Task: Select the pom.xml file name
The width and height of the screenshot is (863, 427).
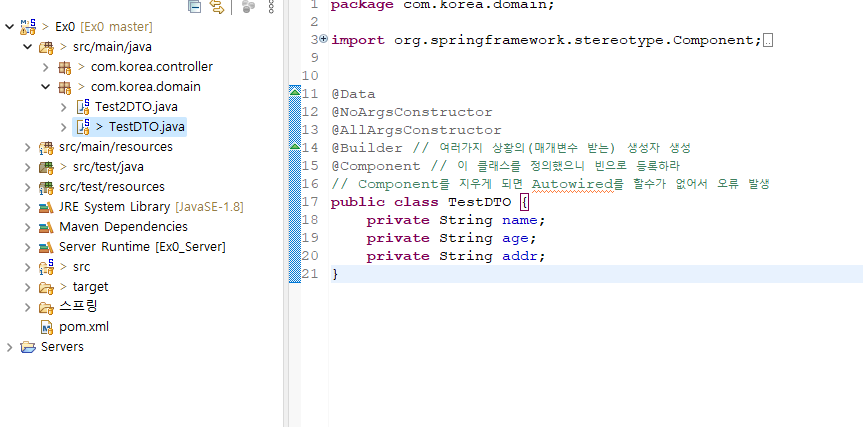Action: point(84,327)
